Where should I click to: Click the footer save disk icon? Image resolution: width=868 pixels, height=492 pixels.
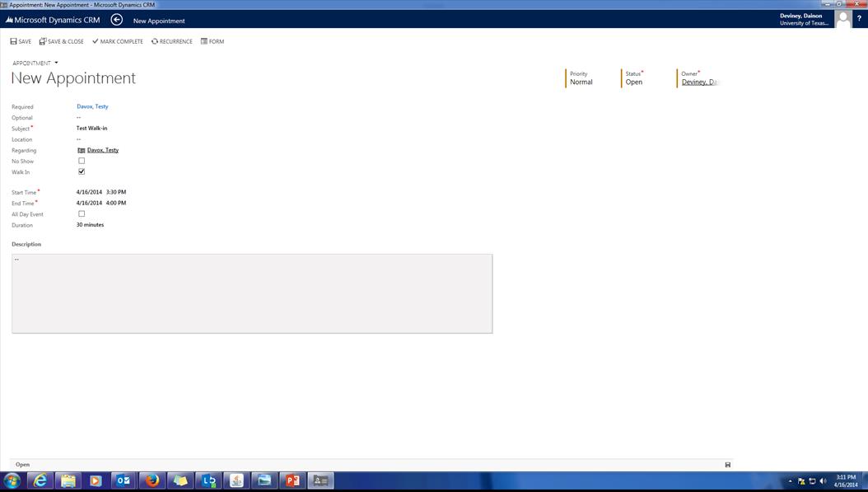(727, 465)
